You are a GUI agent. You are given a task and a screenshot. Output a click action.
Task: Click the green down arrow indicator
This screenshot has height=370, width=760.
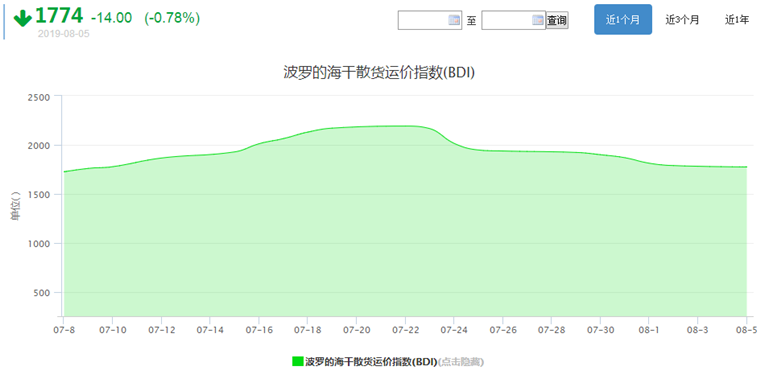22,18
